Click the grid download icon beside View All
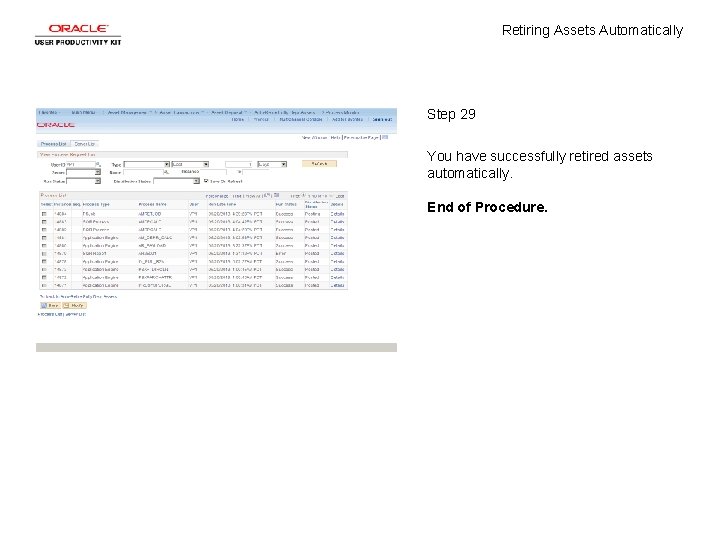Image resolution: width=720 pixels, height=540 pixels. [x=276, y=196]
